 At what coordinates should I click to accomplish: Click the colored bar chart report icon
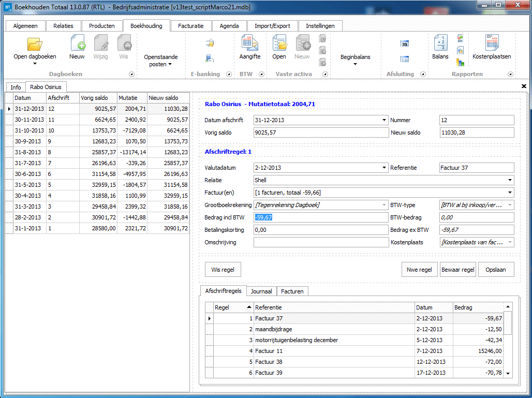point(460,63)
